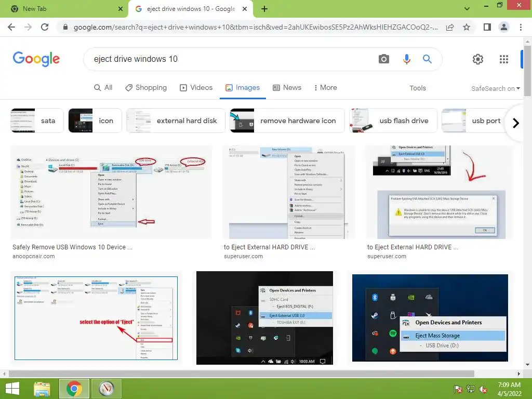Switch to the Shopping tab
This screenshot has width=532, height=399.
point(146,87)
